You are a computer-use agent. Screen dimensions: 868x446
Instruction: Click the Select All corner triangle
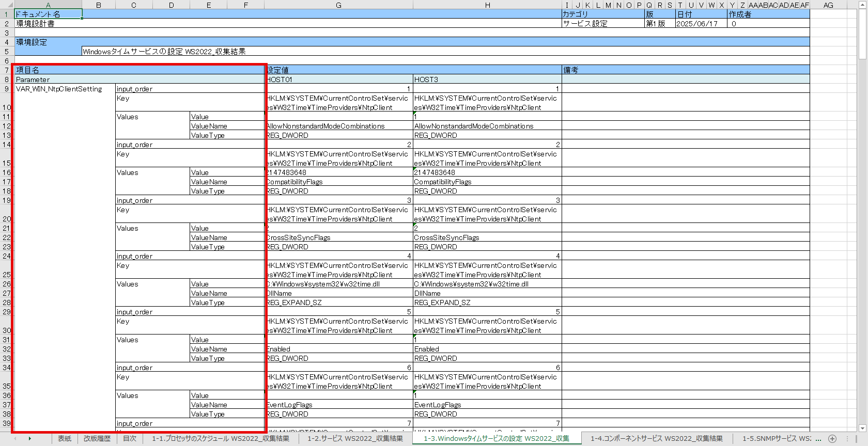(7, 5)
